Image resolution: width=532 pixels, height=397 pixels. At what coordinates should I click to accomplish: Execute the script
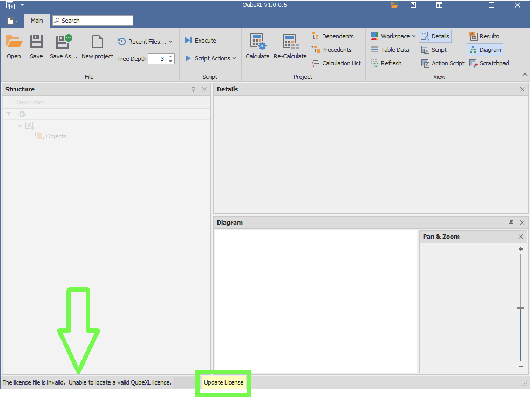200,41
